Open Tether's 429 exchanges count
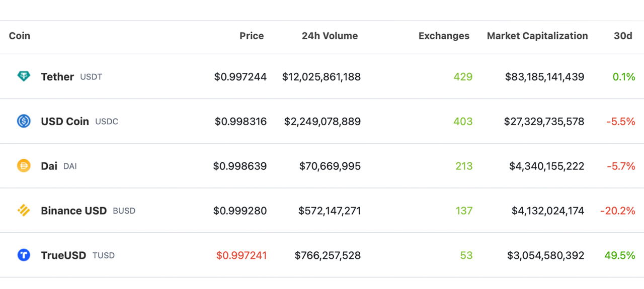Viewport: 644px width, 289px height. pos(463,77)
